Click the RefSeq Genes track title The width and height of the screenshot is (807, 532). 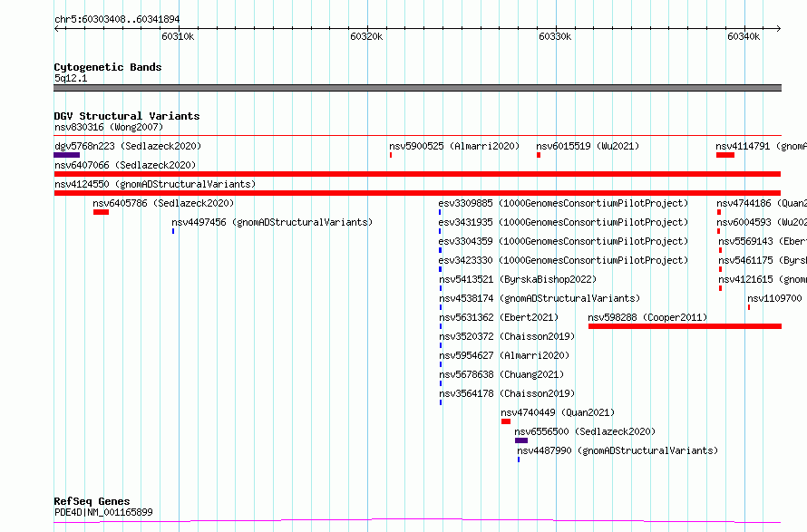[x=92, y=501]
